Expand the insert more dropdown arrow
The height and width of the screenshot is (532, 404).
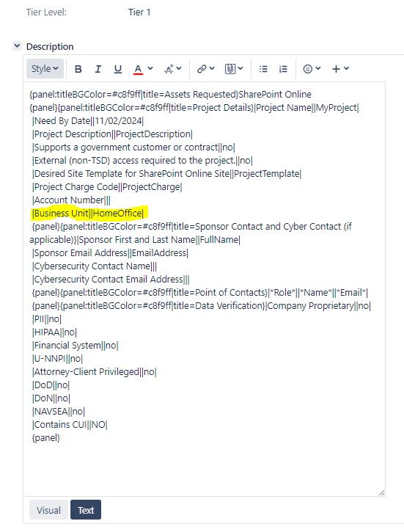tap(346, 68)
